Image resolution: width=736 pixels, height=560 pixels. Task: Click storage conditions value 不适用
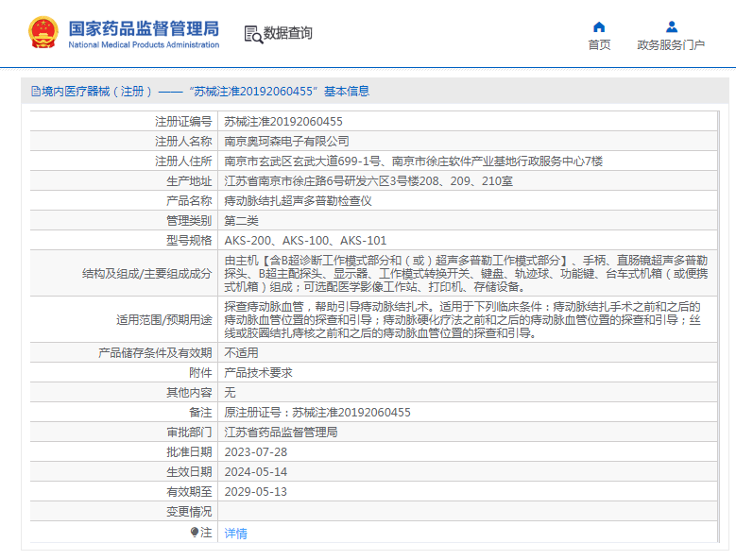[241, 353]
